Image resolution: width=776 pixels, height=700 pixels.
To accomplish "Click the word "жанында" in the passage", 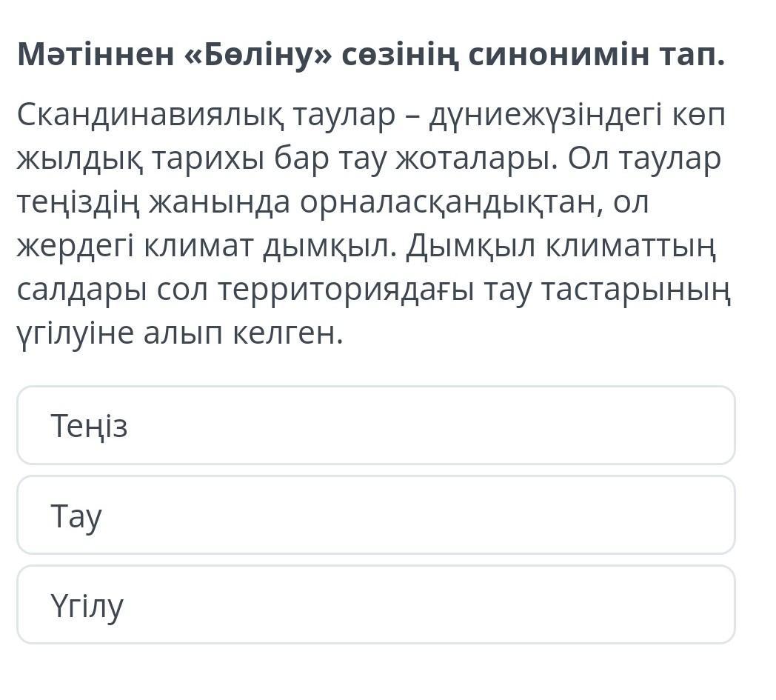I will pyautogui.click(x=219, y=204).
